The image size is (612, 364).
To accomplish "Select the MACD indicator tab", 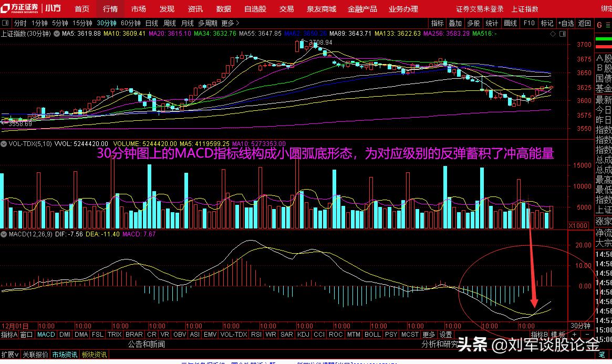I will 46,335.
